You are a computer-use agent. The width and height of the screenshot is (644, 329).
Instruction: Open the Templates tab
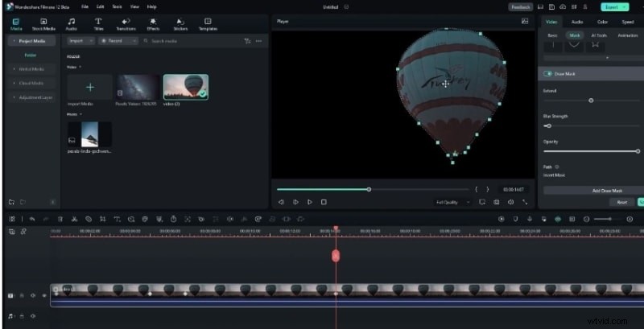point(208,24)
